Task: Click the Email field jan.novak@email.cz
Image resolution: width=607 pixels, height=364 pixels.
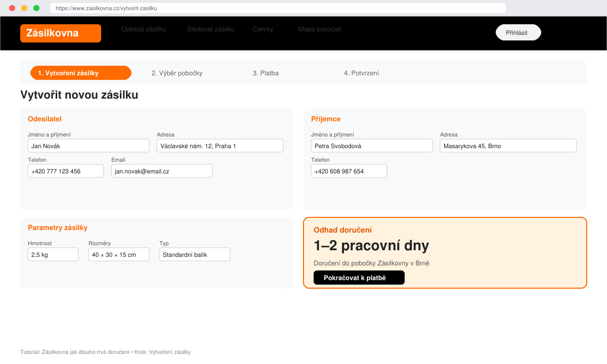Action: 162,171
